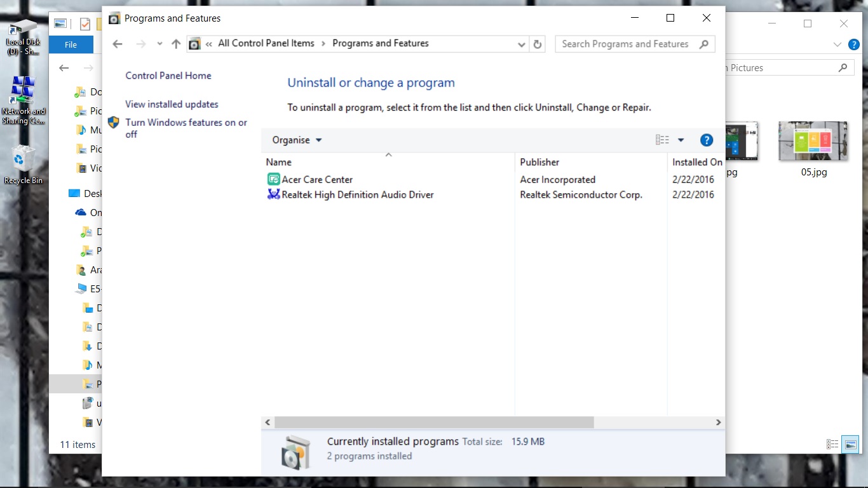Image resolution: width=868 pixels, height=488 pixels.
Task: Click Properties checkmark icon in File Explorer title bar
Action: 85,24
